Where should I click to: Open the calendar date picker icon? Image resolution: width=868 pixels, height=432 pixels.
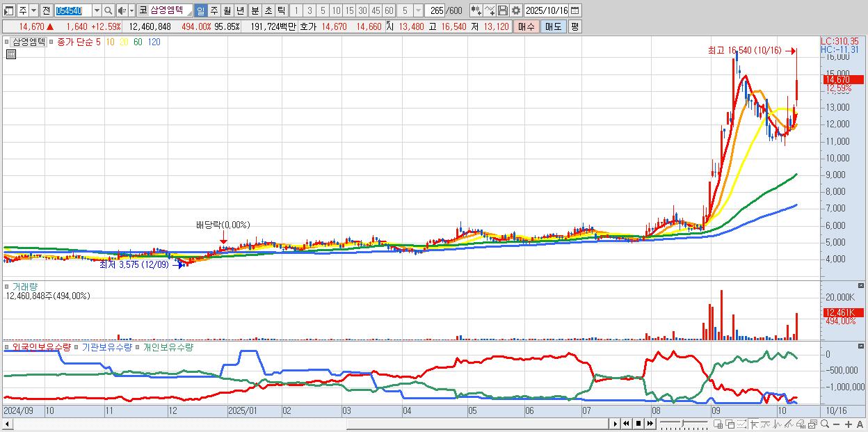coord(575,10)
